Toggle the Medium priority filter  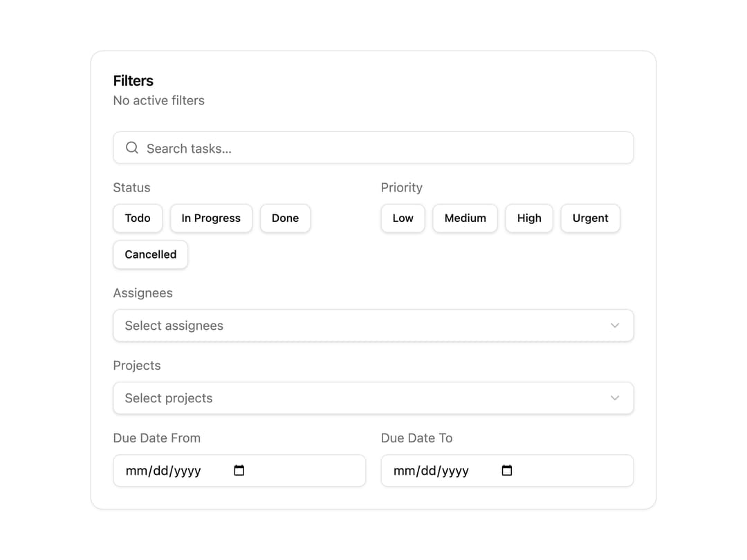(x=465, y=218)
